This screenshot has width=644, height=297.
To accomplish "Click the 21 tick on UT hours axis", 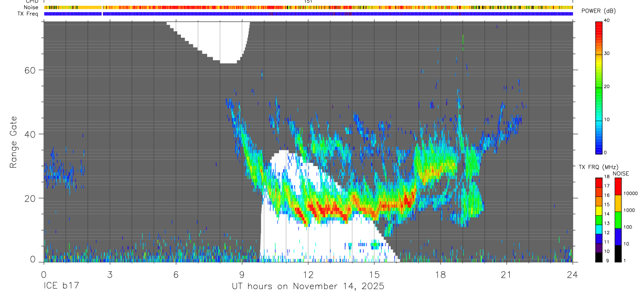I will 507,274.
